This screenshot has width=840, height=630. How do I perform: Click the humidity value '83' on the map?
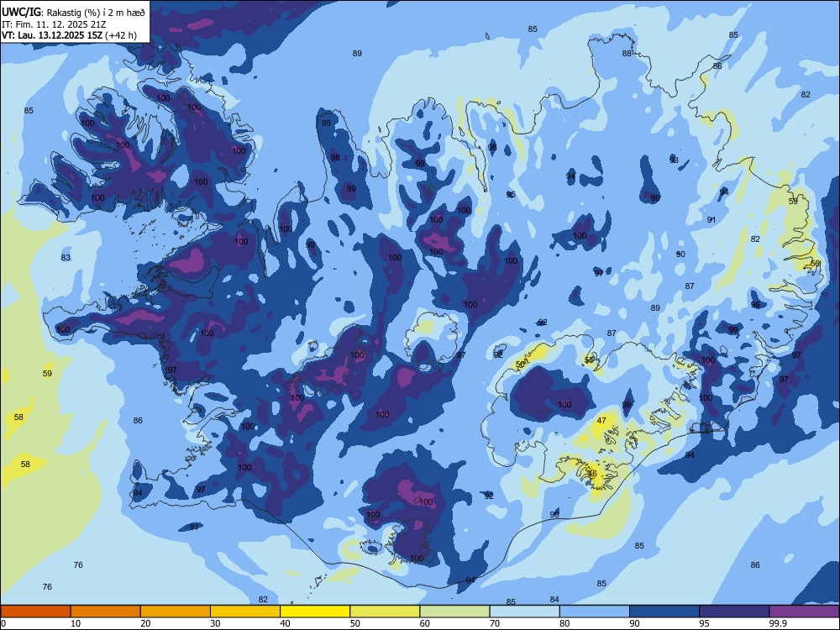point(66,258)
